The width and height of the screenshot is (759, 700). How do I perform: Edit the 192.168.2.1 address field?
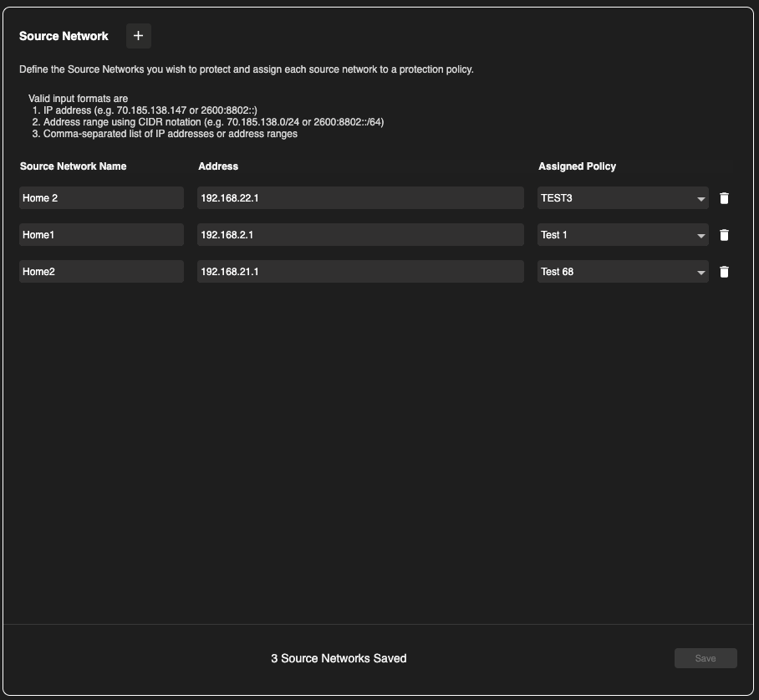coord(360,235)
